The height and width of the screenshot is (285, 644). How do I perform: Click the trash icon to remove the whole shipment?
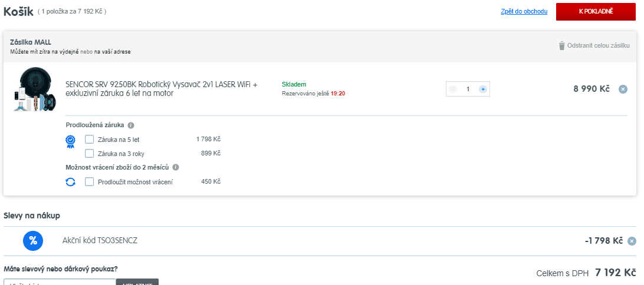coord(561,45)
